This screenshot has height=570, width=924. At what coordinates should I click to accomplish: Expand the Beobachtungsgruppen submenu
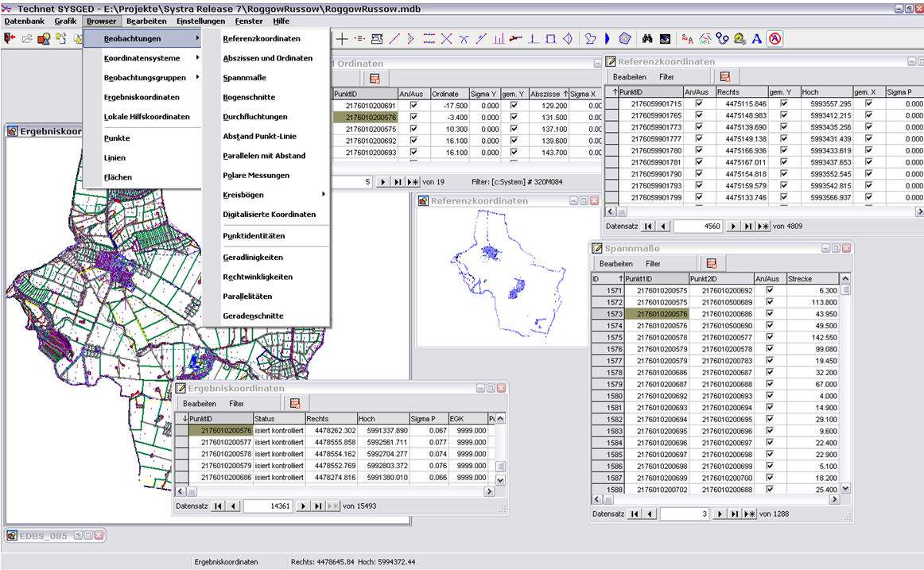pyautogui.click(x=145, y=78)
